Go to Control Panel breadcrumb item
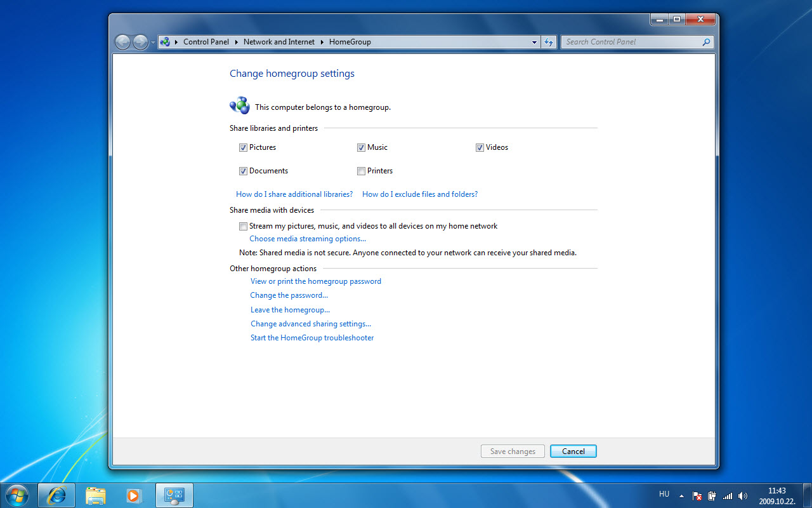812x508 pixels. coord(206,42)
